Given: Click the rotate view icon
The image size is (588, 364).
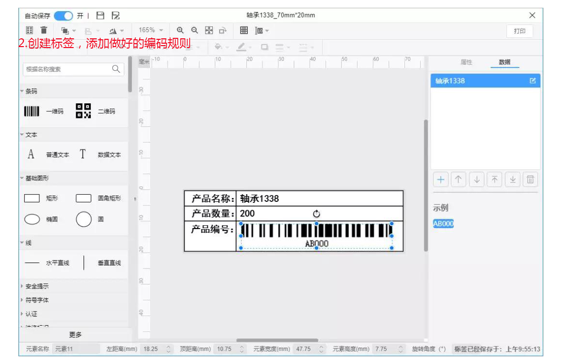Looking at the screenshot, I should click(x=223, y=31).
